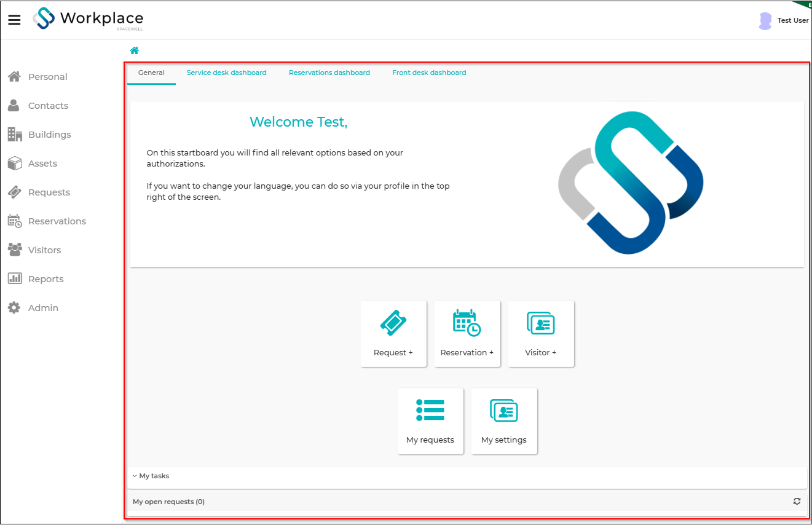Open the Test User profile avatar

pyautogui.click(x=765, y=21)
